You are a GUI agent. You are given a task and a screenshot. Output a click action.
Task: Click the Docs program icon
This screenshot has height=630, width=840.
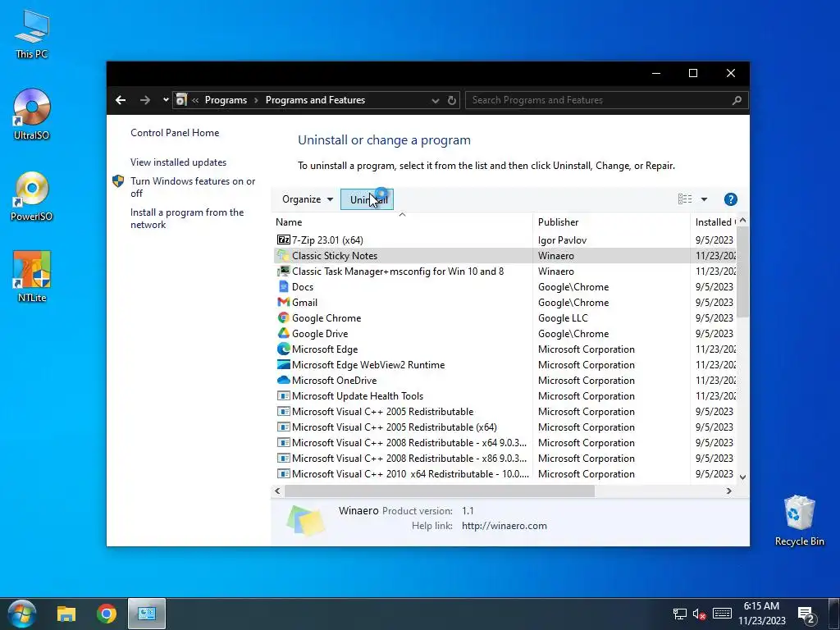click(283, 286)
